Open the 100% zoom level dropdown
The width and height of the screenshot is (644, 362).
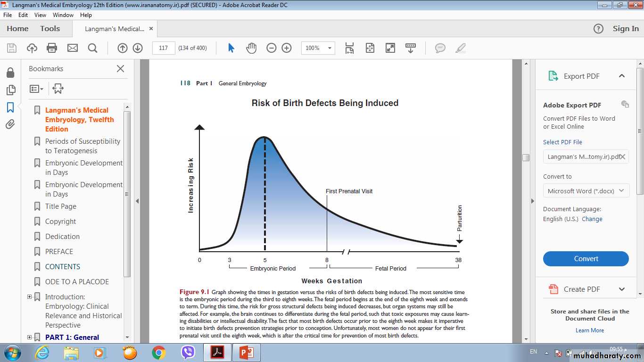pyautogui.click(x=330, y=48)
